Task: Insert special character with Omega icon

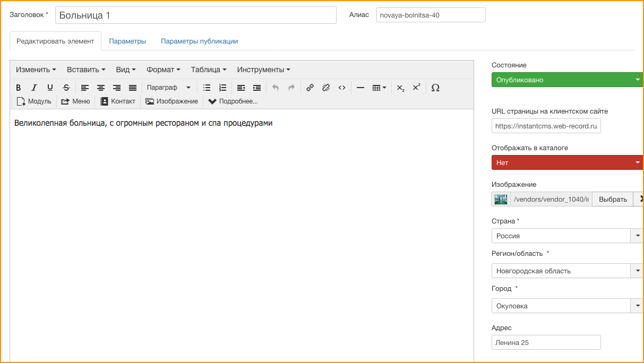Action: [435, 88]
